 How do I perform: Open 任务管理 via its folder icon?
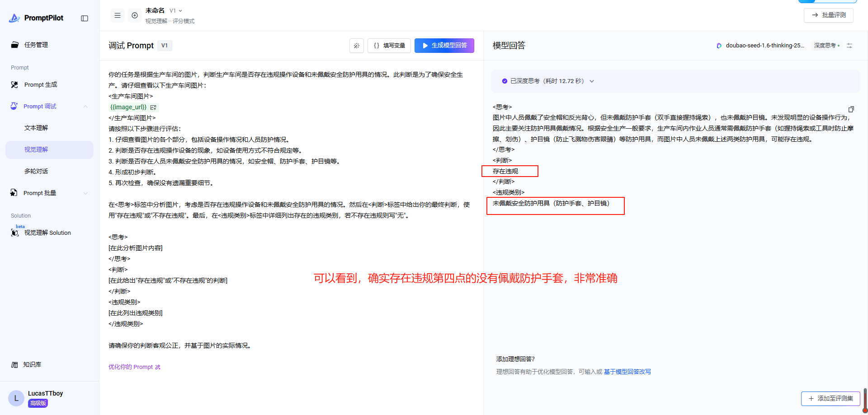(15, 45)
